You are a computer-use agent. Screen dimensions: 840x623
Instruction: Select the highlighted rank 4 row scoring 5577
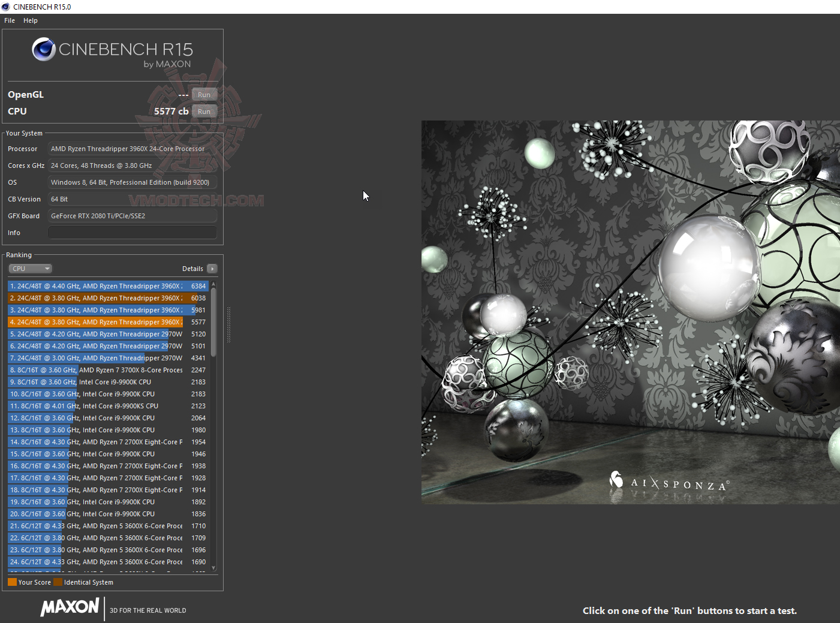point(108,322)
